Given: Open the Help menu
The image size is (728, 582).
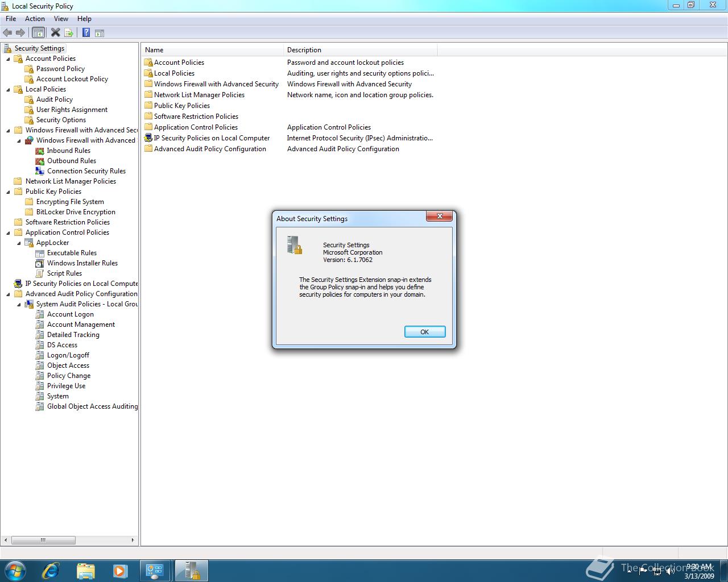Looking at the screenshot, I should pyautogui.click(x=84, y=19).
